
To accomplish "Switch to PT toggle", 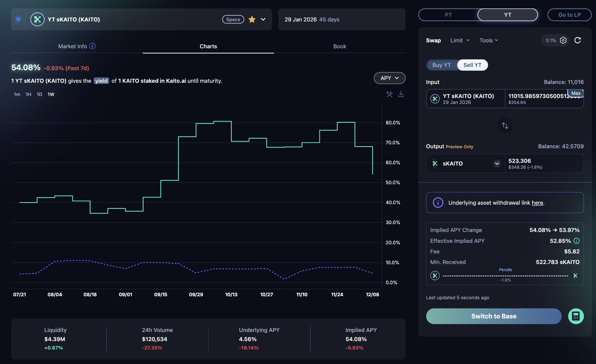I will coord(448,15).
